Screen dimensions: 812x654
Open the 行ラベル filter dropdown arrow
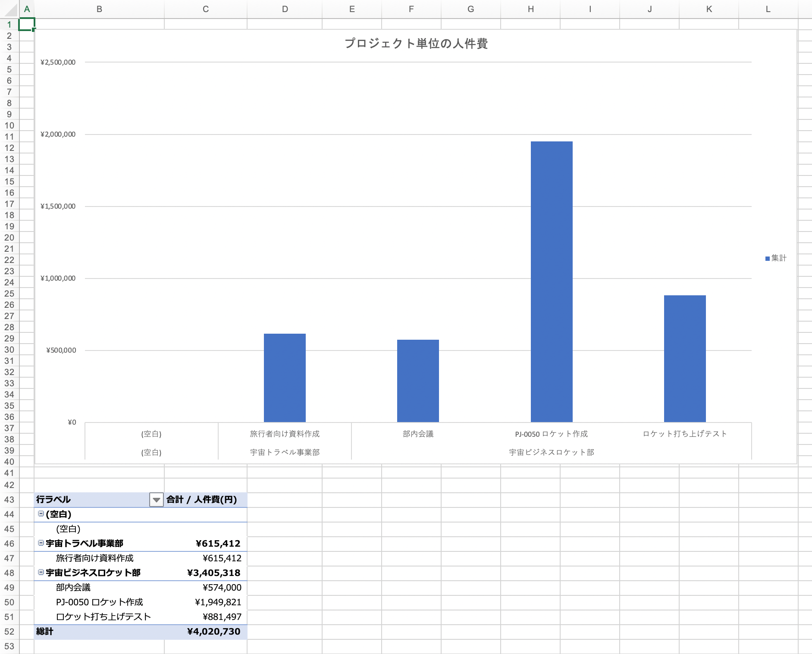click(x=156, y=500)
